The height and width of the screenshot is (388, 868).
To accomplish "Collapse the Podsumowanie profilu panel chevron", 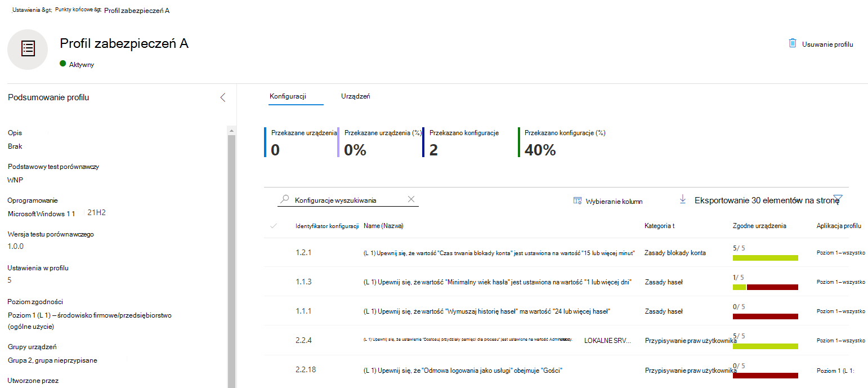I will tap(222, 97).
